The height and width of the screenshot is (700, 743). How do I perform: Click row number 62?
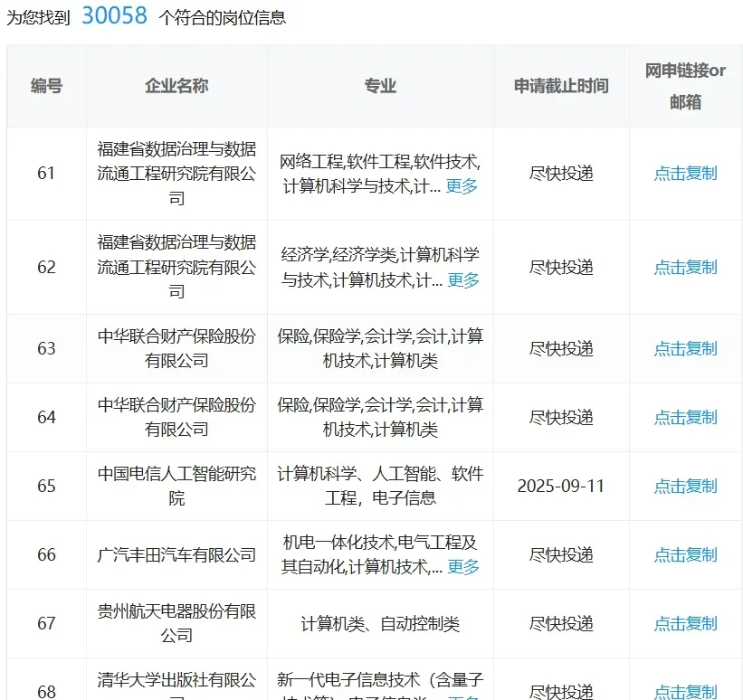[x=46, y=267]
